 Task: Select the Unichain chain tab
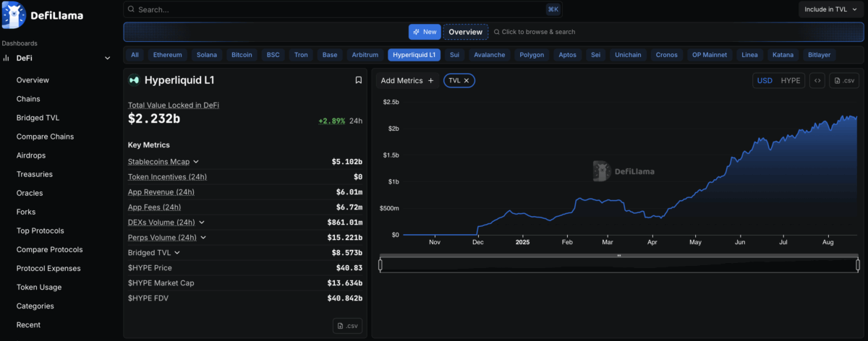pos(628,55)
